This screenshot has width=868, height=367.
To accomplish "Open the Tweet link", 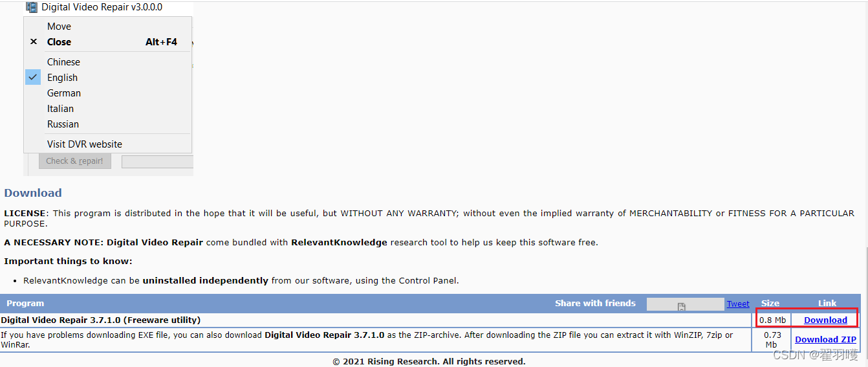I will tap(738, 304).
